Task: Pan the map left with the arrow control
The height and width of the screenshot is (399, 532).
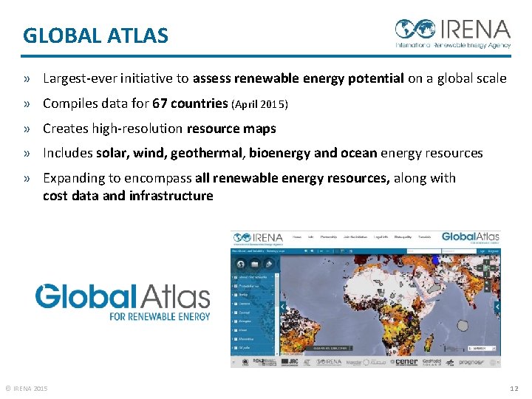Action: [480, 268]
